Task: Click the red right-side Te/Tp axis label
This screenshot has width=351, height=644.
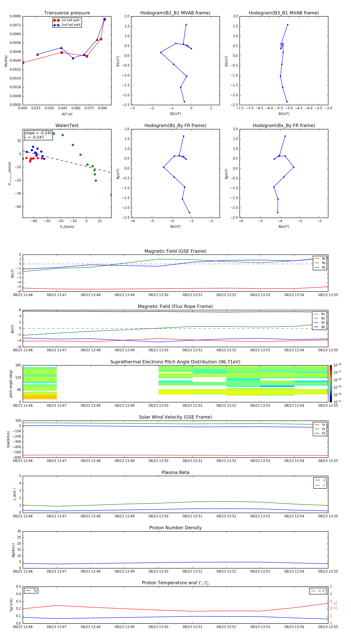Action: 336,605
